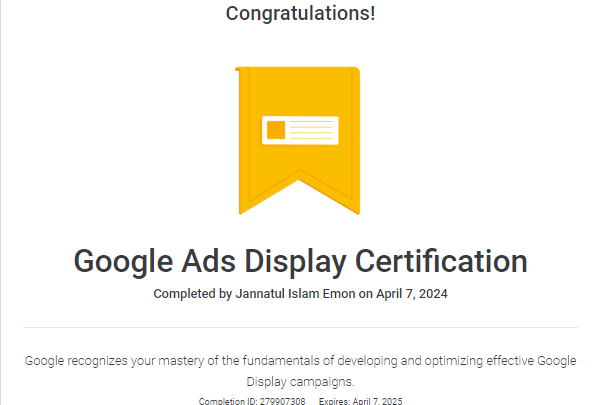Click the left vertical border of the certificate

click(x=1, y=200)
